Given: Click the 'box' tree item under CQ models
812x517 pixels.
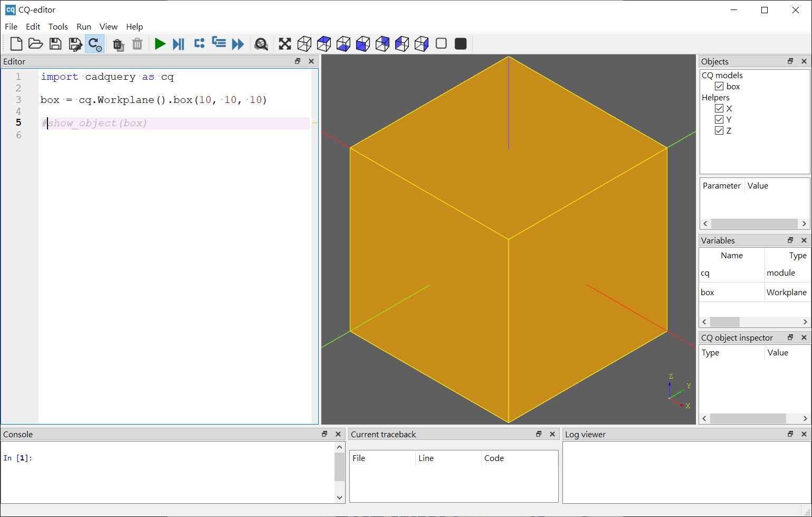Looking at the screenshot, I should coord(733,86).
